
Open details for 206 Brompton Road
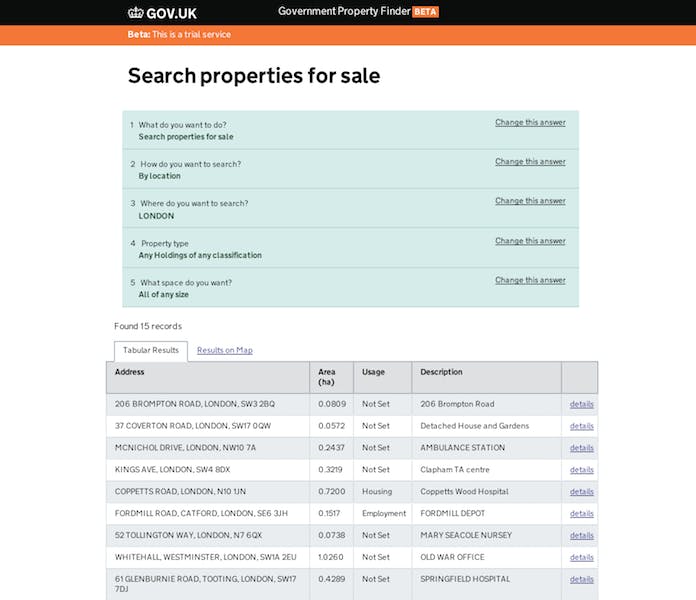[x=581, y=404]
